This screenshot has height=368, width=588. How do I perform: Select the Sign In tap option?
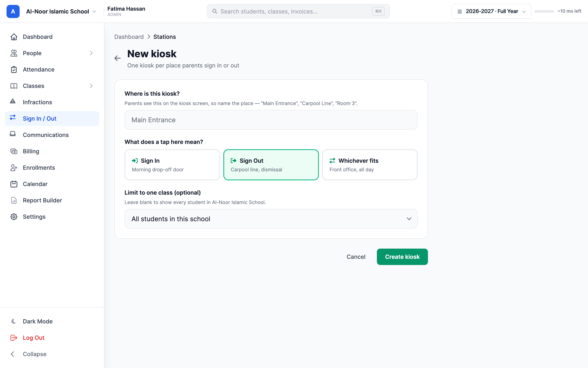click(172, 165)
